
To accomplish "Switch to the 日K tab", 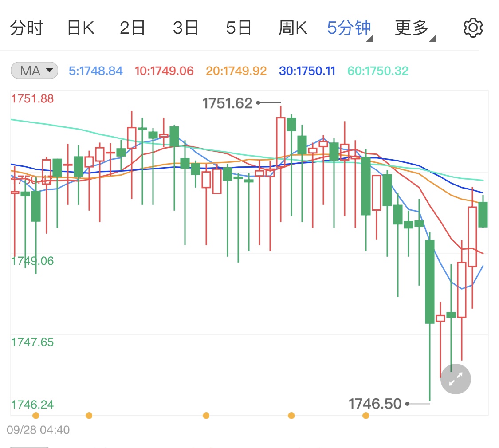I will [80, 28].
